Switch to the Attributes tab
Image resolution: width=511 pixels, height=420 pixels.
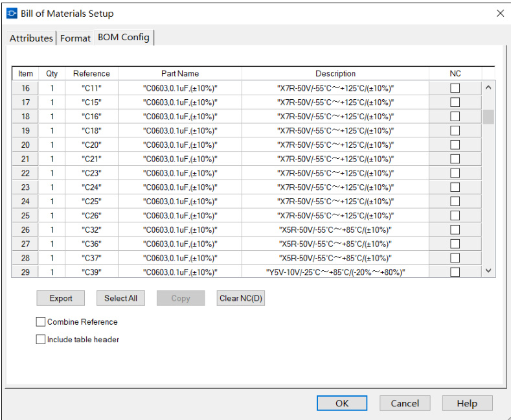click(x=31, y=38)
